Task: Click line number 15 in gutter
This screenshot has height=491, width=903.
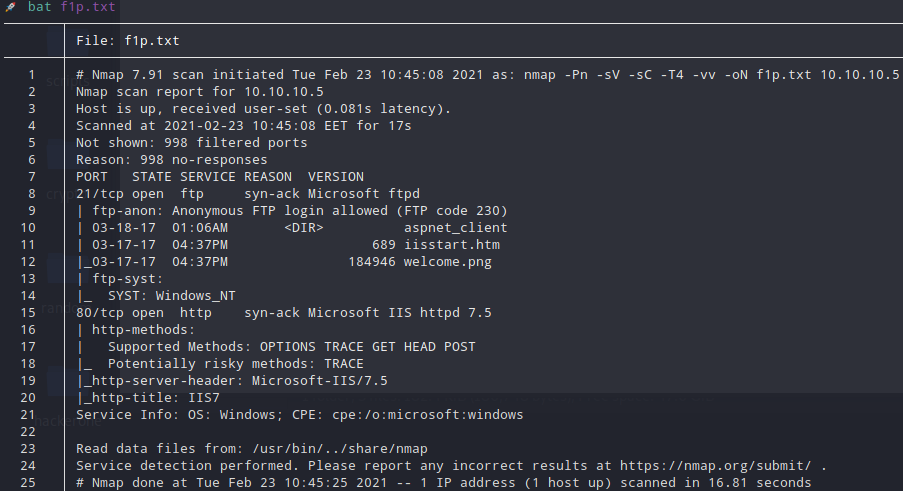Action: [28, 313]
